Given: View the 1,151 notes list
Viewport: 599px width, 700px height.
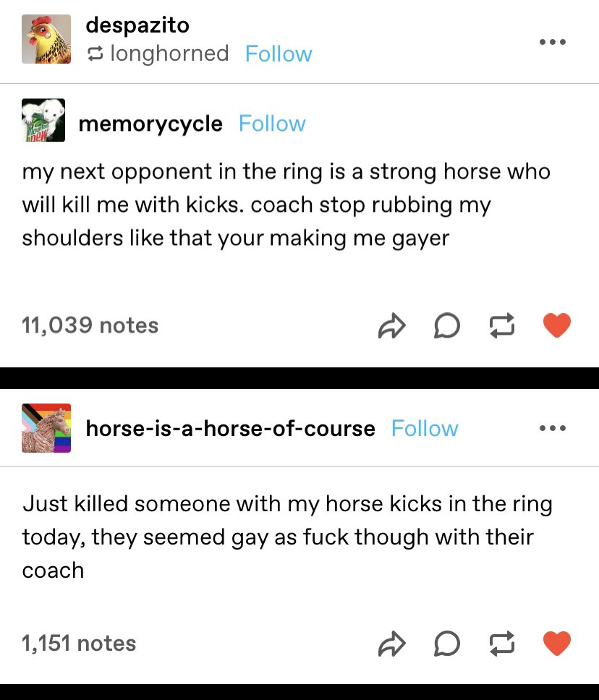Looking at the screenshot, I should point(79,644).
